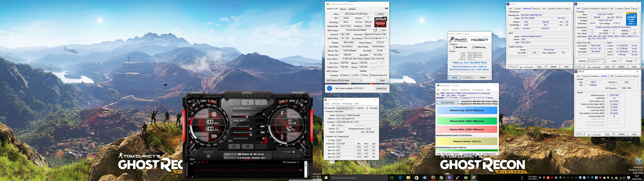Click the GPU-Z bus interface question mark
This screenshot has width=644, height=181.
(387, 39)
